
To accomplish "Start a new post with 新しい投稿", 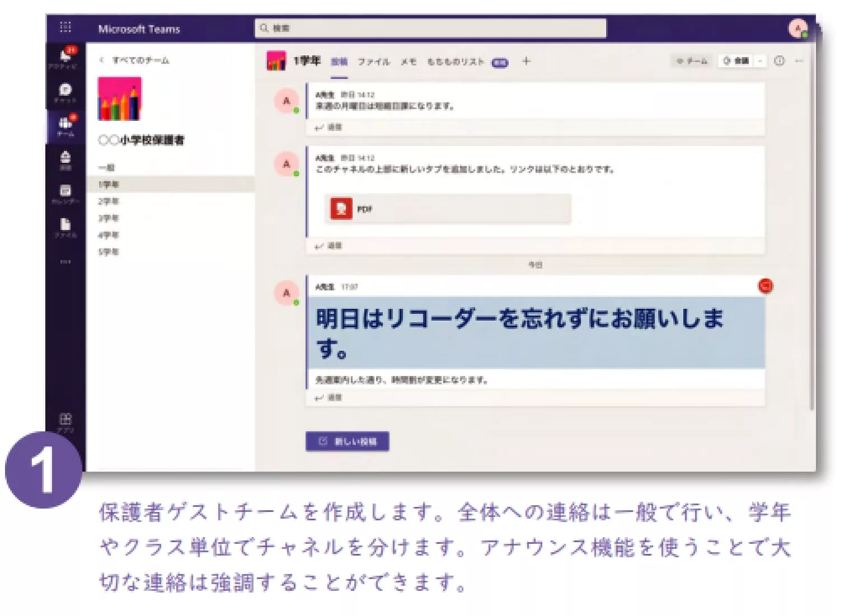I will point(348,441).
